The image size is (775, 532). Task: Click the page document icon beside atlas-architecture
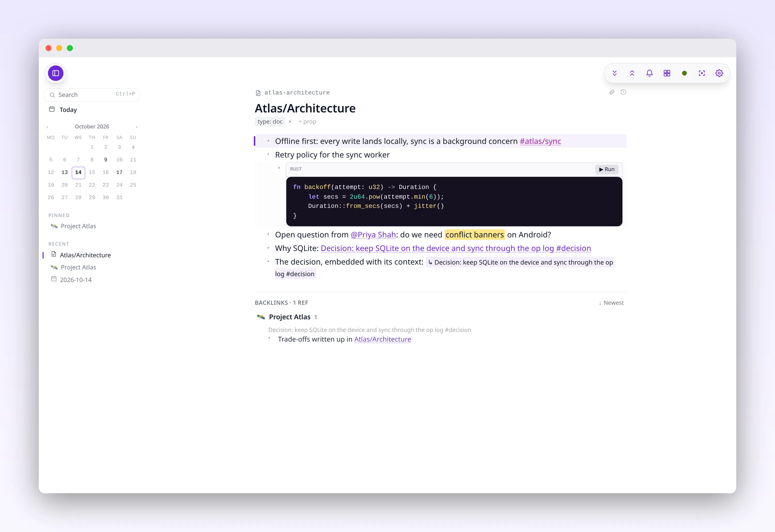[258, 93]
